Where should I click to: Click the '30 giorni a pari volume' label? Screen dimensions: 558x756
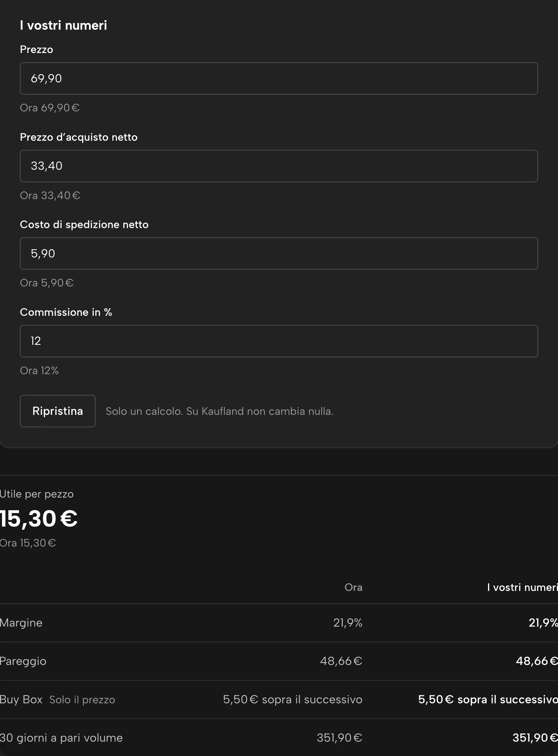tap(61, 738)
